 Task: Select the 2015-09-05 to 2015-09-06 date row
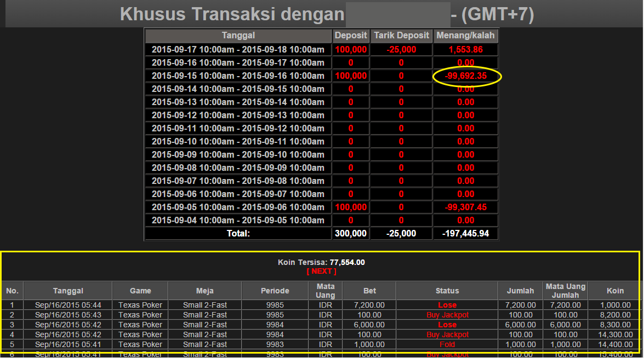[x=238, y=207]
